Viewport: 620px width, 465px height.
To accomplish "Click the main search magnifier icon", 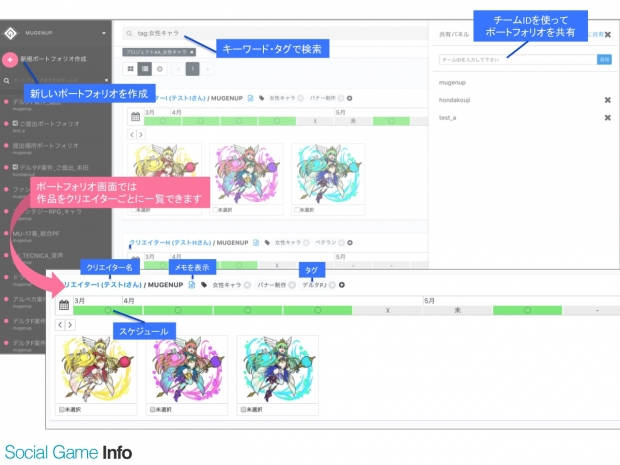I will click(x=129, y=33).
